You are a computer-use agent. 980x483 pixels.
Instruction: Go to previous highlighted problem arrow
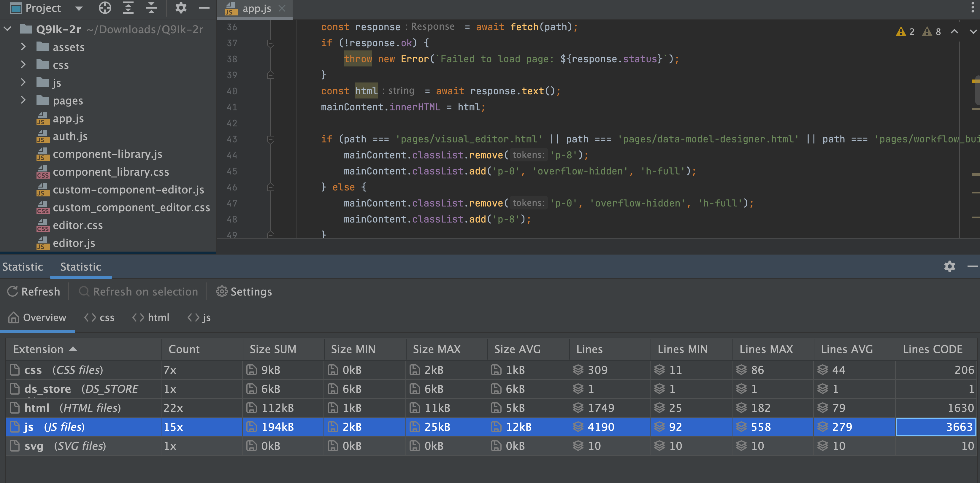pos(954,31)
